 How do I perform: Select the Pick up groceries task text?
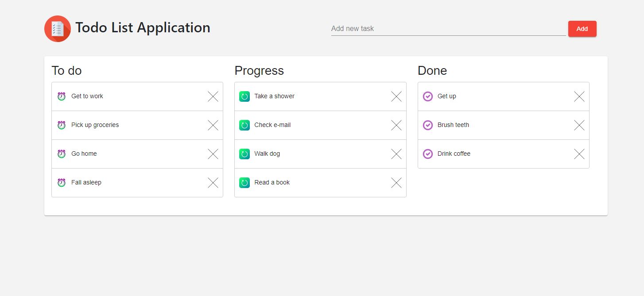click(x=95, y=125)
